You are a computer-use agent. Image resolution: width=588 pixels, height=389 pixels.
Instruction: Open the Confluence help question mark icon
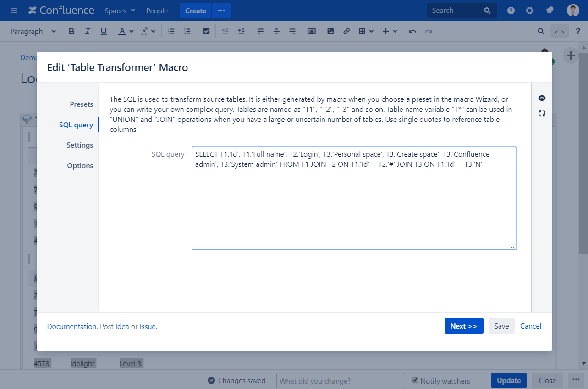[x=511, y=11]
